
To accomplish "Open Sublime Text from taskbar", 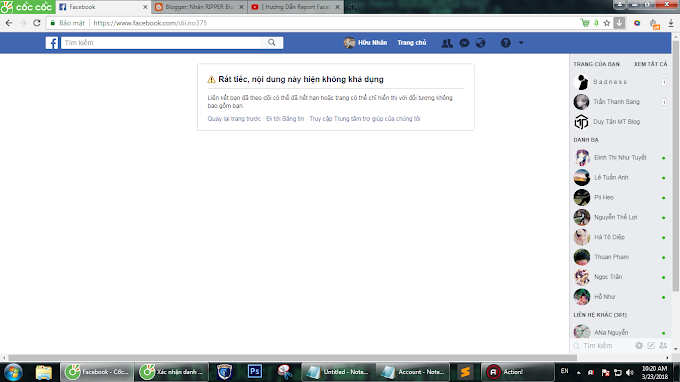I will 465,372.
